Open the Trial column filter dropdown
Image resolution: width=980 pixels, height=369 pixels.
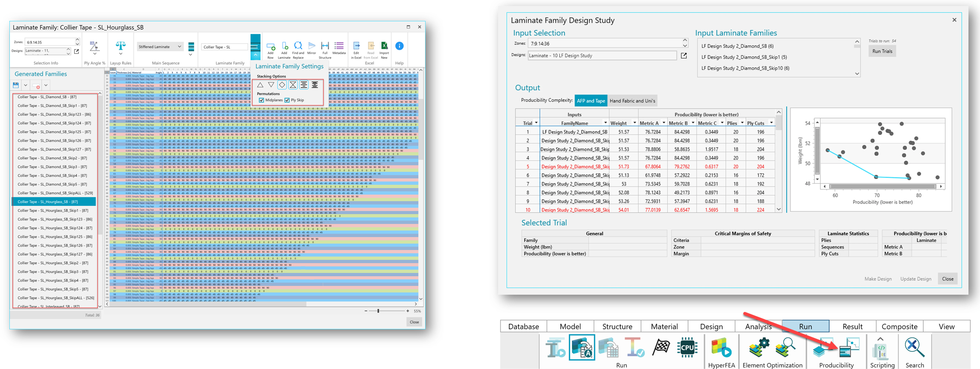point(536,123)
